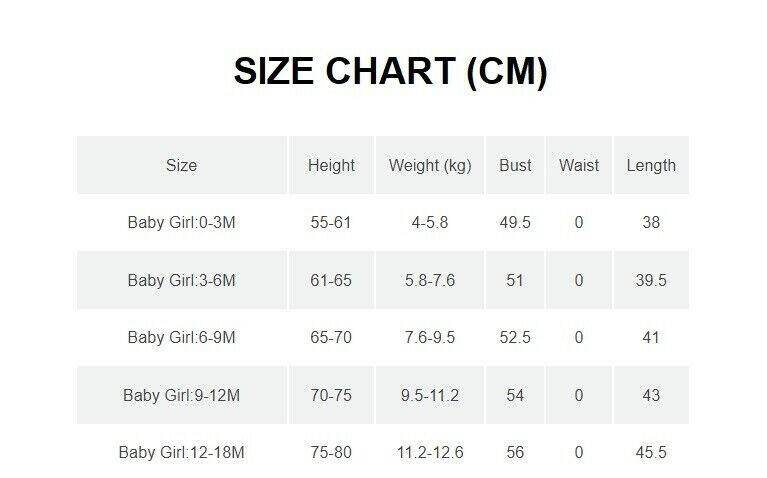767x478 pixels.
Task: Select the Baby Girl:0-3M row label
Action: [x=181, y=223]
